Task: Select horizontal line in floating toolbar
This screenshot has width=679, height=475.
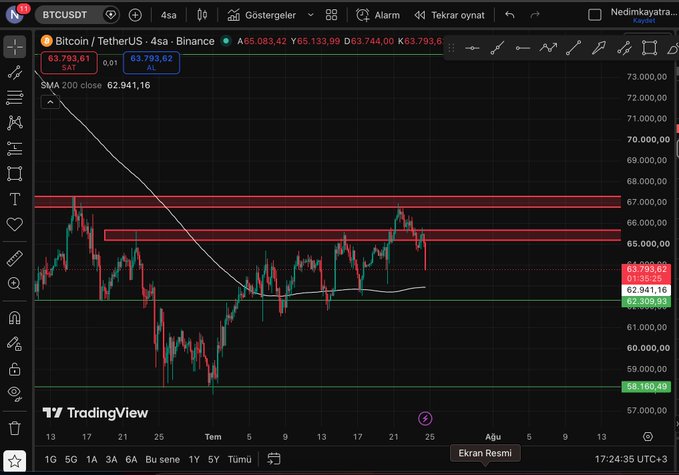Action: [x=472, y=48]
